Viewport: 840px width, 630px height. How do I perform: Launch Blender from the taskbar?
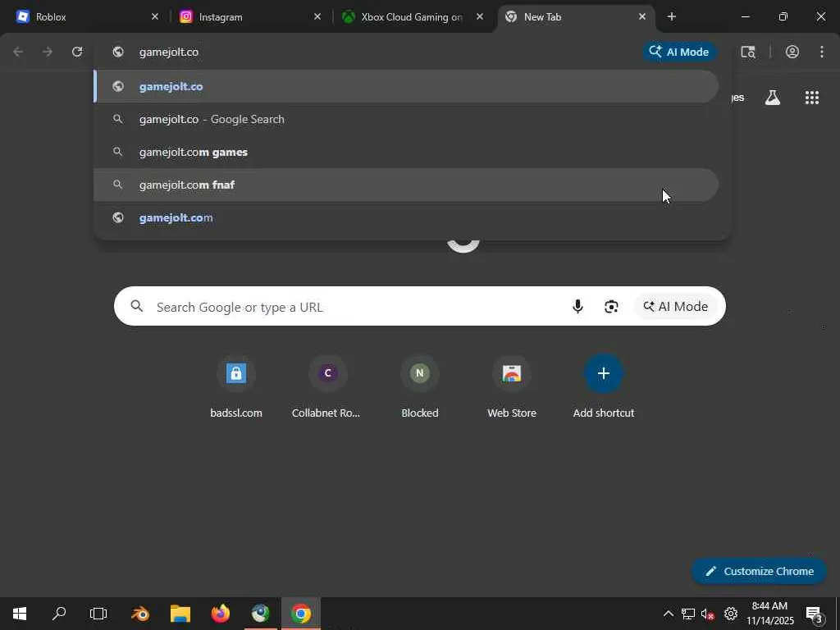tap(140, 614)
